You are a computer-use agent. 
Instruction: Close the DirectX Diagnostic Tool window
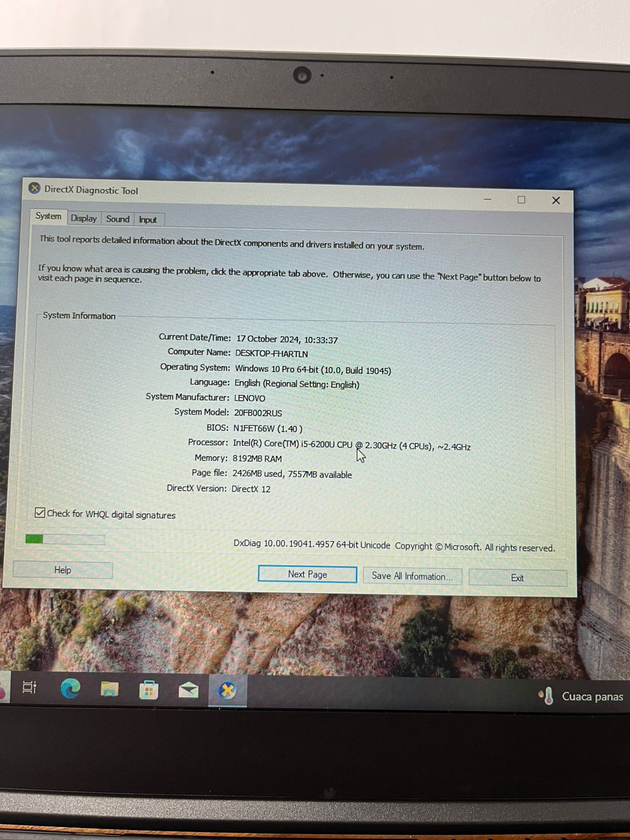556,201
